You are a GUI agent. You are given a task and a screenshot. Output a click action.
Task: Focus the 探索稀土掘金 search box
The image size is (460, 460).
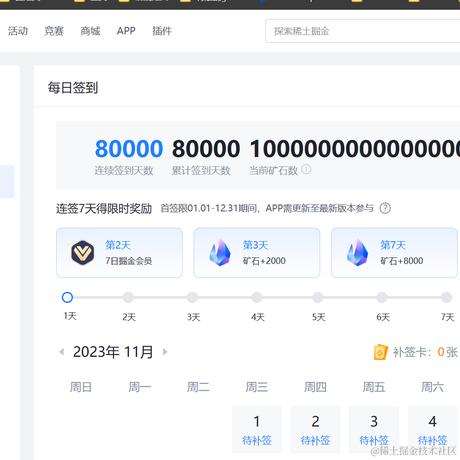(x=363, y=31)
